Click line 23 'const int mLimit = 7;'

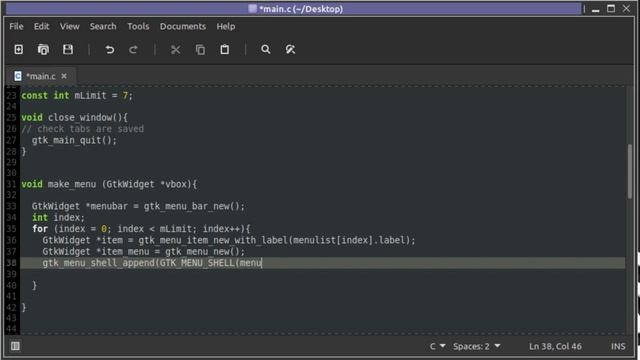pyautogui.click(x=77, y=96)
